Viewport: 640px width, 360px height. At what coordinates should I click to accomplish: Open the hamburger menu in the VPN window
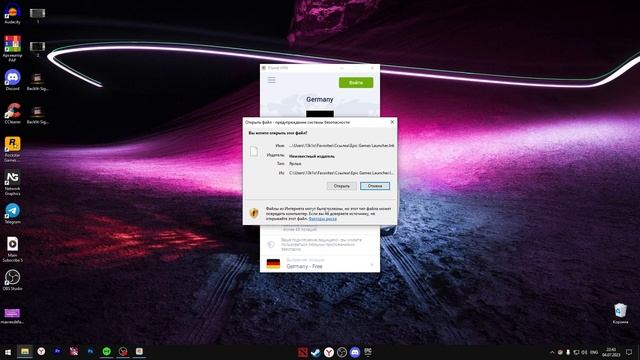point(271,80)
